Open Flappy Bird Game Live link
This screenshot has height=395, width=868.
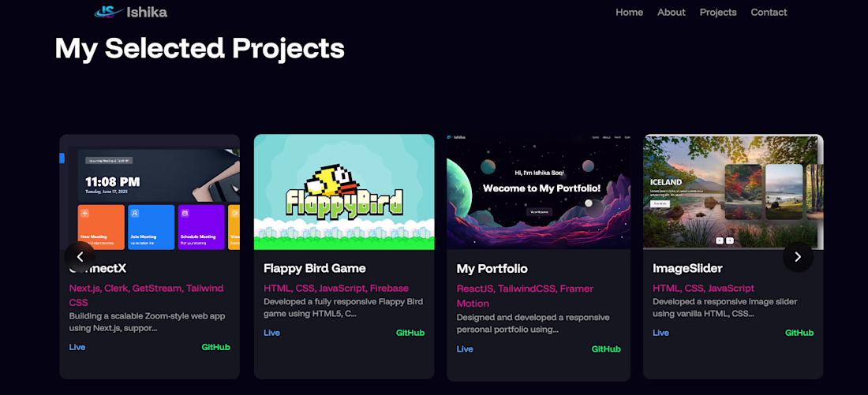271,333
